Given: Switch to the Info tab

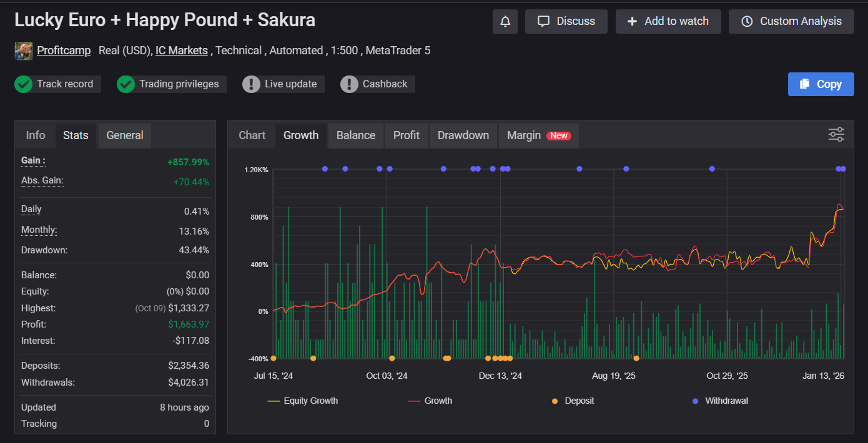Looking at the screenshot, I should click(x=36, y=135).
